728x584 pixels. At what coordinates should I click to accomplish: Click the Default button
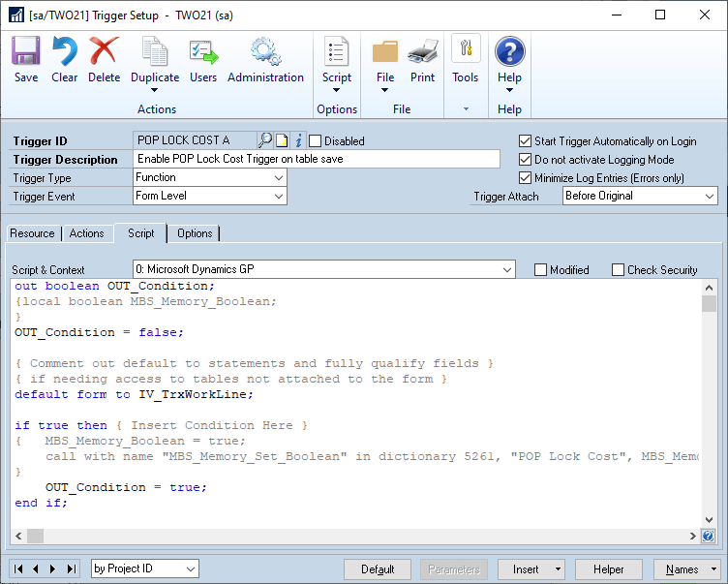pyautogui.click(x=378, y=569)
